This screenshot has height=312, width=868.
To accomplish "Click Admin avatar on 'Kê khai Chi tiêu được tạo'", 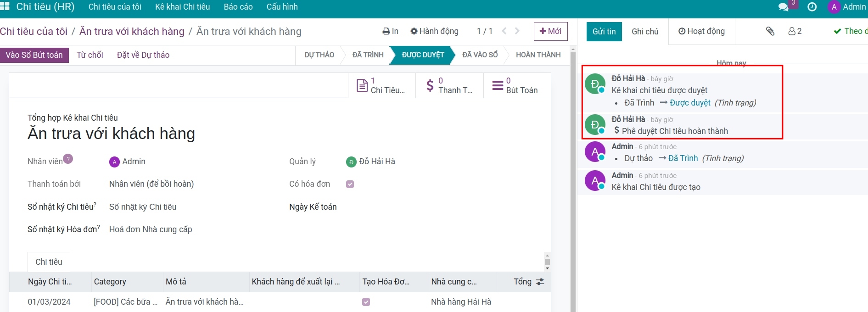I will [595, 181].
